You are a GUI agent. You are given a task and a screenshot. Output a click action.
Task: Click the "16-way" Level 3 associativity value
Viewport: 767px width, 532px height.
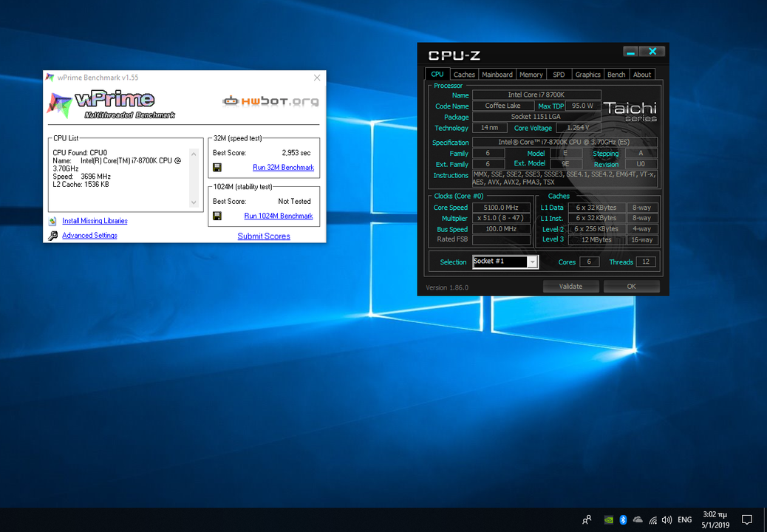pos(641,239)
